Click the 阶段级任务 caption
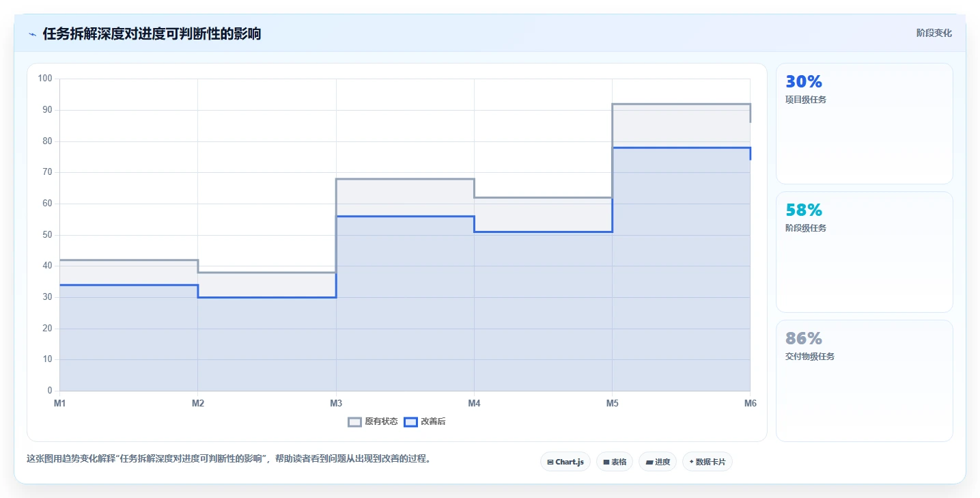The width and height of the screenshot is (980, 498). 806,228
